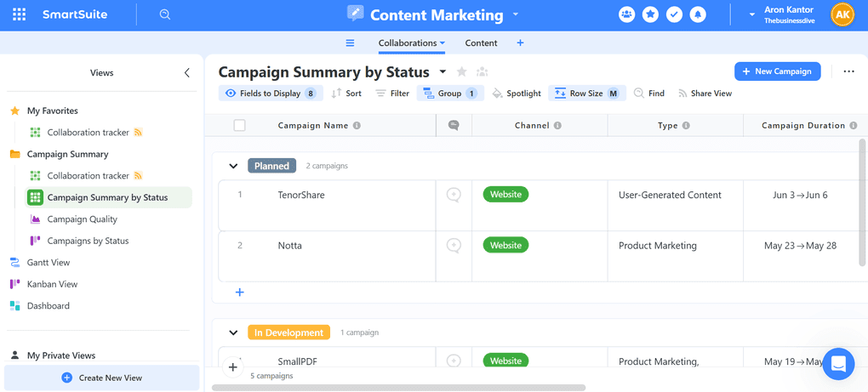868x392 pixels.
Task: Click Share View
Action: click(705, 94)
